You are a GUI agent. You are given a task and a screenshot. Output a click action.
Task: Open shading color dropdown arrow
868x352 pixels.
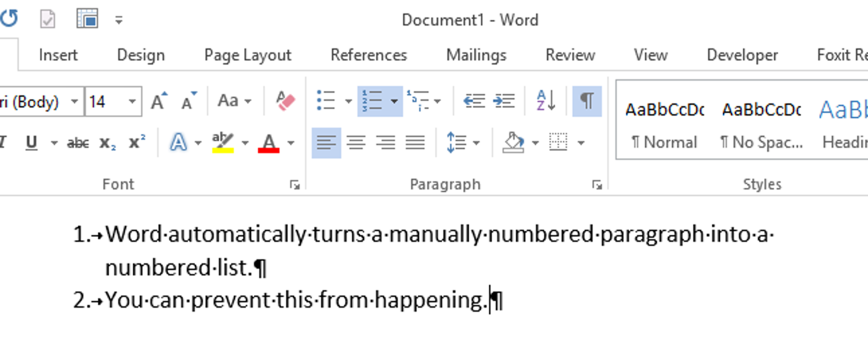(x=535, y=142)
